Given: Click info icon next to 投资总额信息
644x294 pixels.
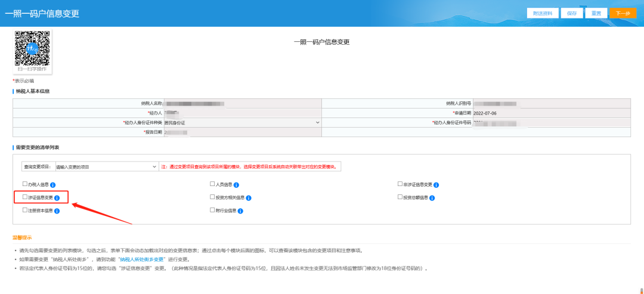Looking at the screenshot, I should pyautogui.click(x=432, y=198).
